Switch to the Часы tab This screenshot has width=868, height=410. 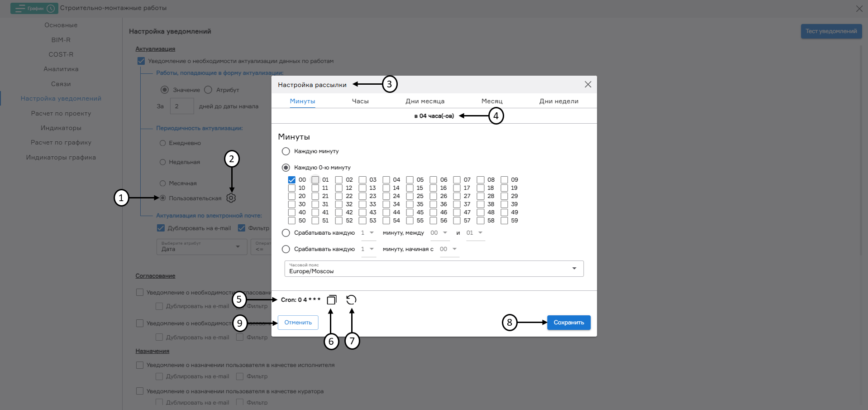[x=360, y=101]
